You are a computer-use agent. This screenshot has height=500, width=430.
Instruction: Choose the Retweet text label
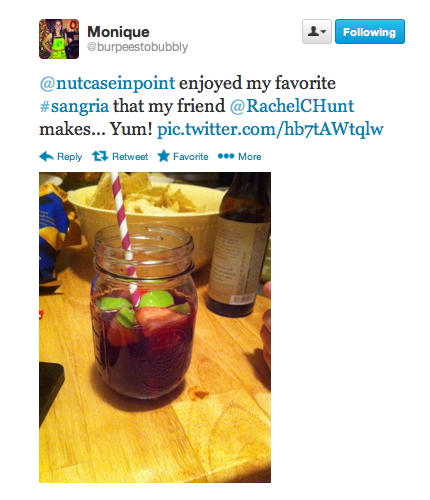tap(130, 156)
